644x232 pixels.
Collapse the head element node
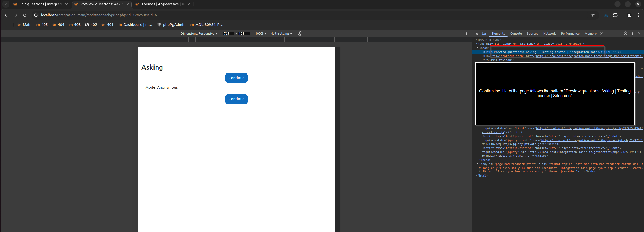tap(477, 48)
